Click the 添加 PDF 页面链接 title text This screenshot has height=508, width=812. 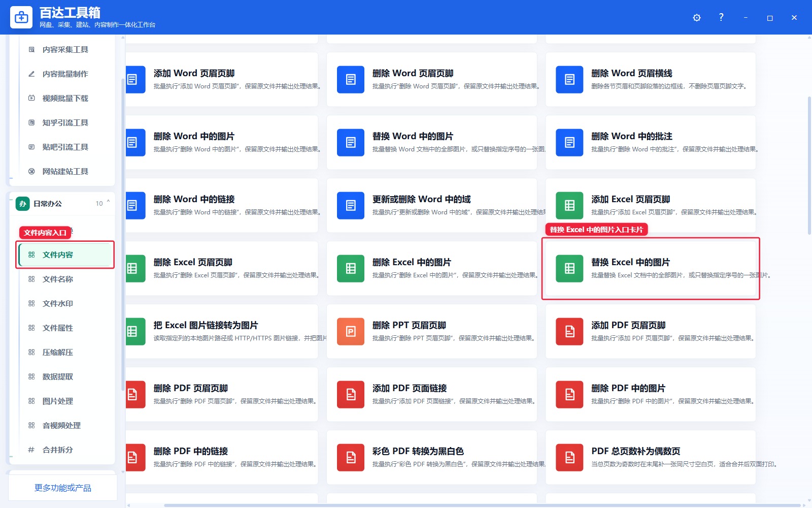tap(410, 388)
